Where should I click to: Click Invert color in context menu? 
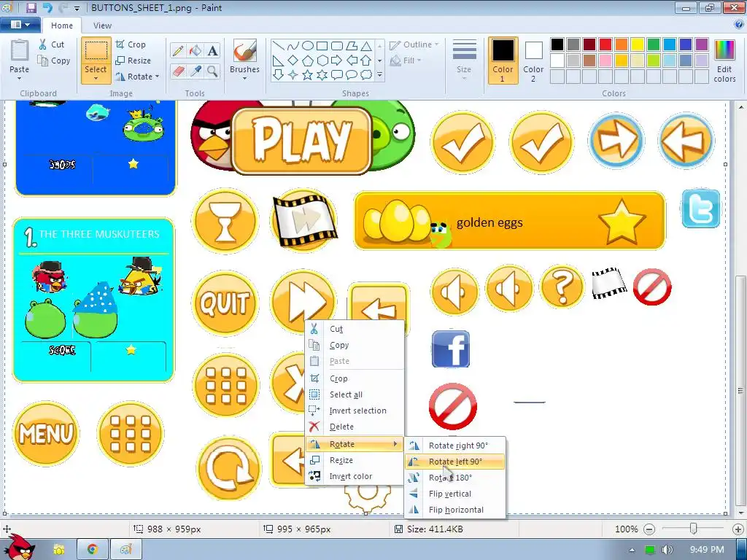click(355, 476)
